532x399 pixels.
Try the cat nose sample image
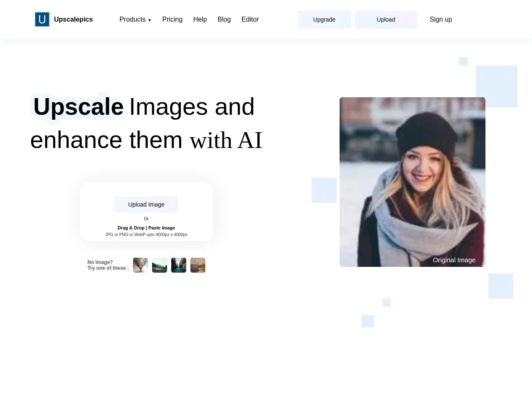click(140, 265)
